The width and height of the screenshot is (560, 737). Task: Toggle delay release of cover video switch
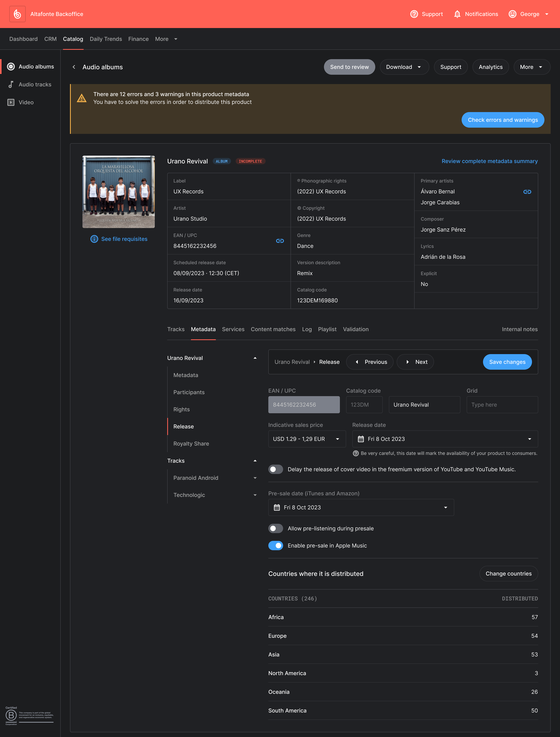(x=276, y=469)
